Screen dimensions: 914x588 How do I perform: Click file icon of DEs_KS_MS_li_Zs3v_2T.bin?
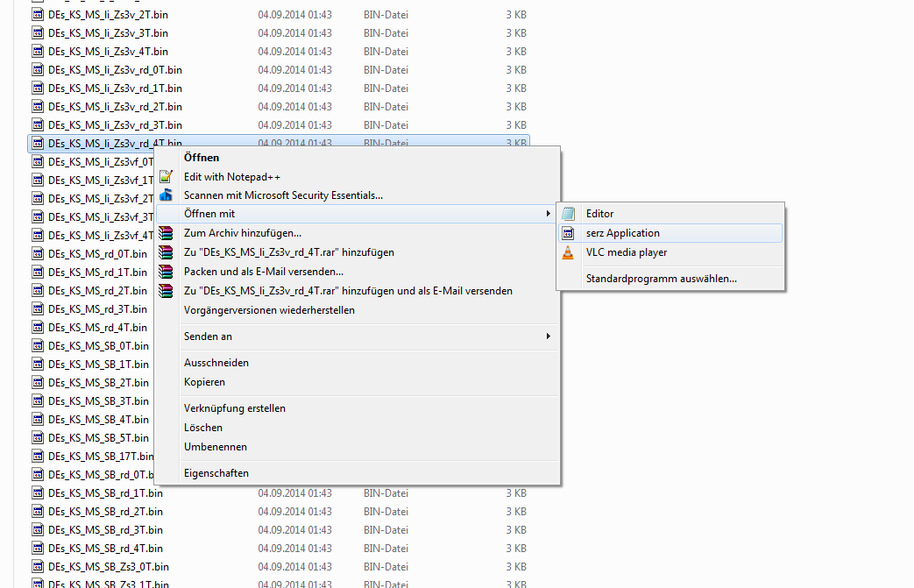[38, 15]
